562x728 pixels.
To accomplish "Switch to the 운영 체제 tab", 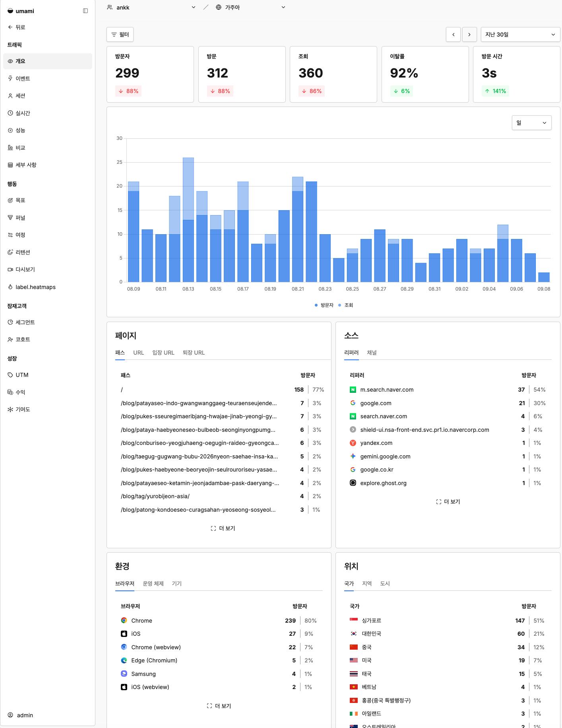I will click(153, 584).
